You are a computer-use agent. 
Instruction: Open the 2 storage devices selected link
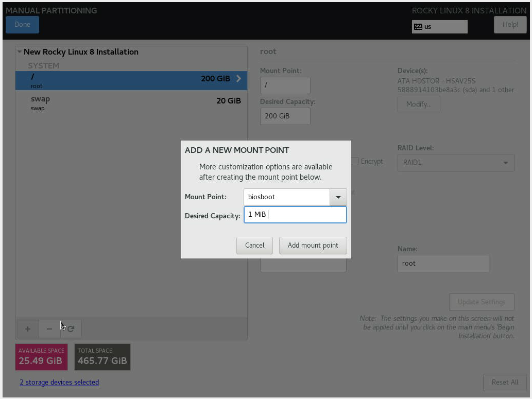(x=59, y=383)
